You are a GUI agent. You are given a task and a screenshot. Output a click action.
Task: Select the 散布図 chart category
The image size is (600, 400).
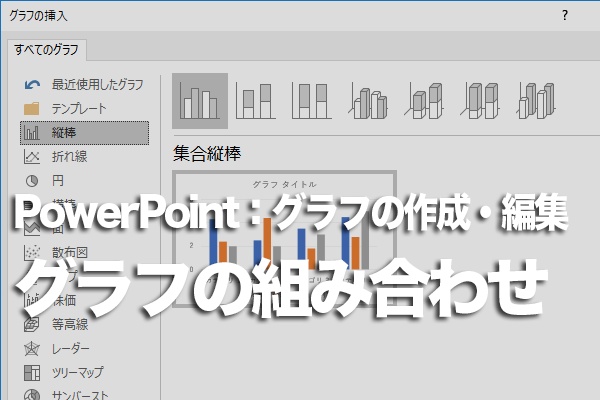click(x=84, y=253)
